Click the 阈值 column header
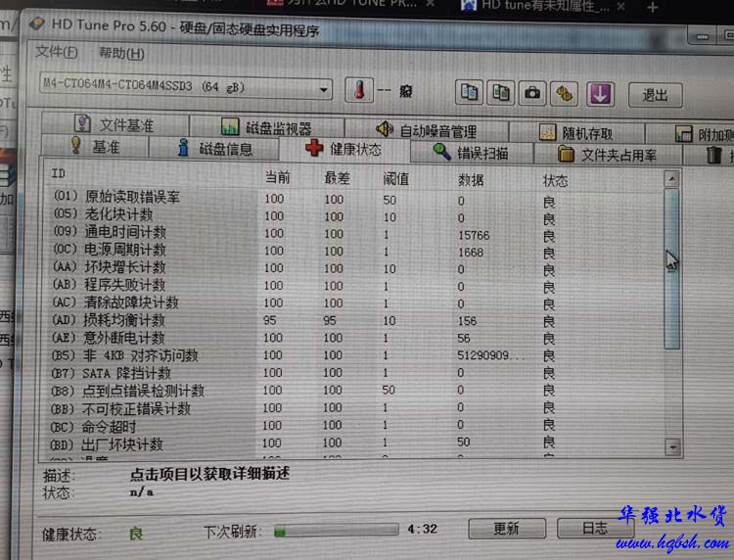The height and width of the screenshot is (560, 734). click(x=396, y=179)
